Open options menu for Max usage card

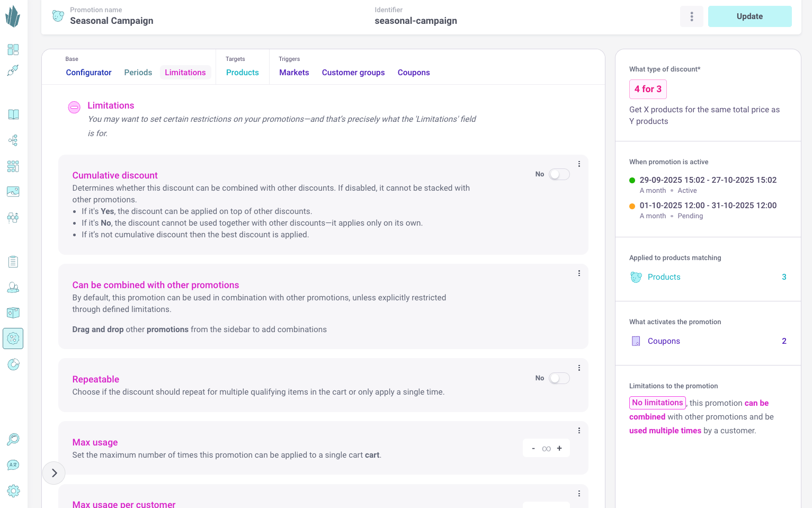click(x=579, y=431)
